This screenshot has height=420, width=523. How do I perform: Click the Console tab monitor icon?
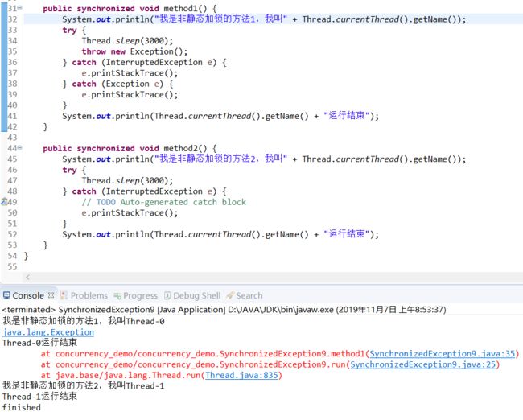coord(6,295)
